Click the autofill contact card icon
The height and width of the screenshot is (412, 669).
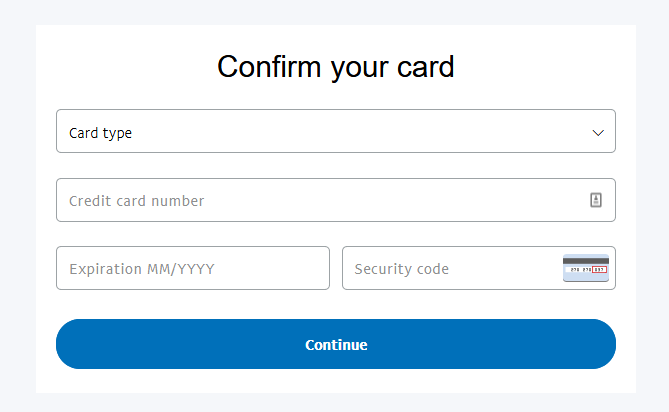tap(596, 200)
